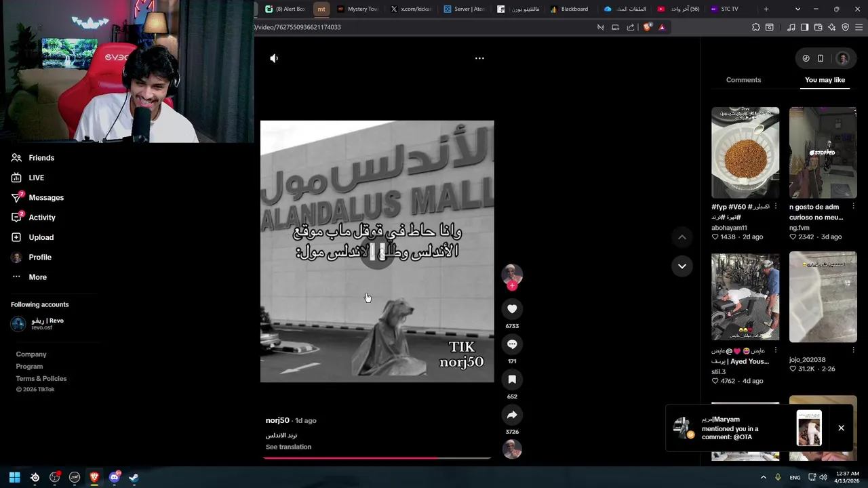Open the spinning sound disc avatar
This screenshot has height=488, width=868.
coord(512,449)
